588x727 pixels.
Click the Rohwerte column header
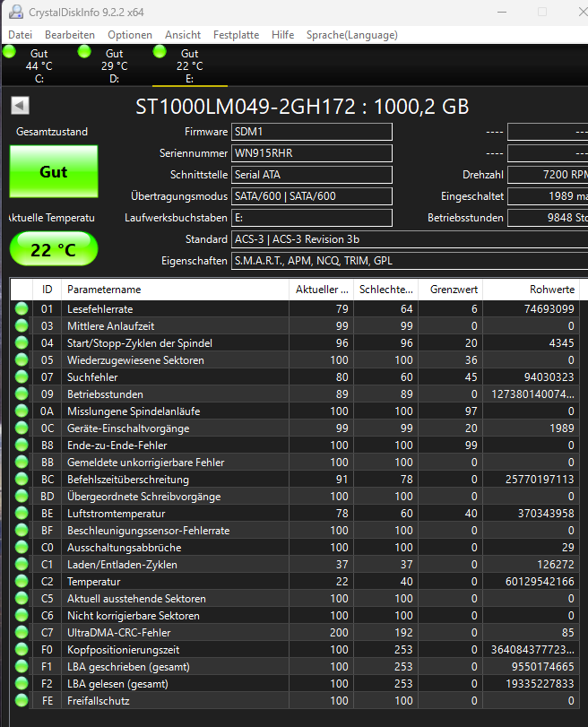pos(532,290)
